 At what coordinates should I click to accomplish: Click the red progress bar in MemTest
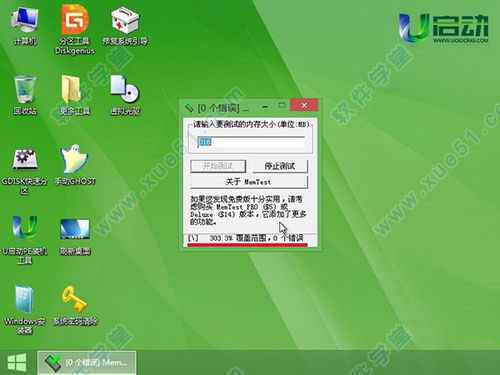coord(247,245)
